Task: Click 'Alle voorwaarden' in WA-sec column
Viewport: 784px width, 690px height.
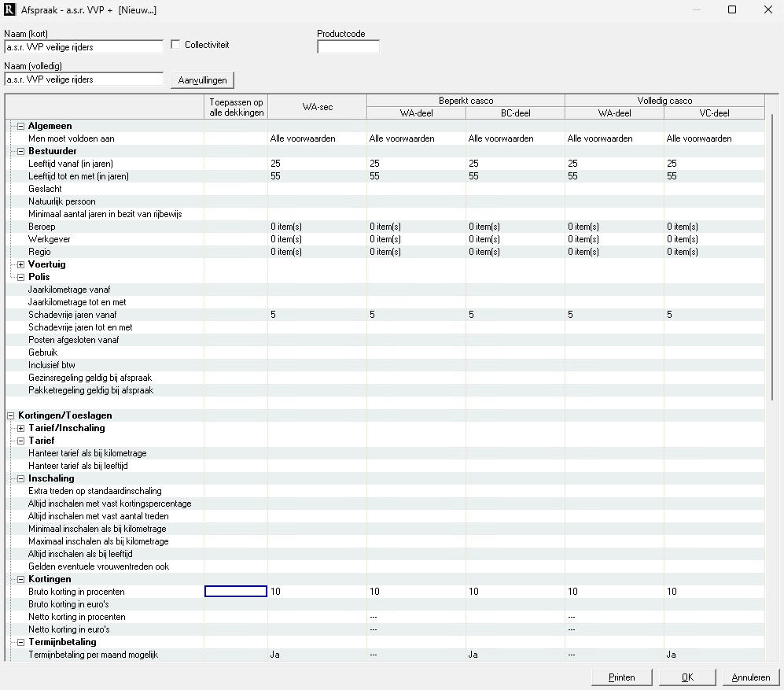Action: click(x=303, y=138)
